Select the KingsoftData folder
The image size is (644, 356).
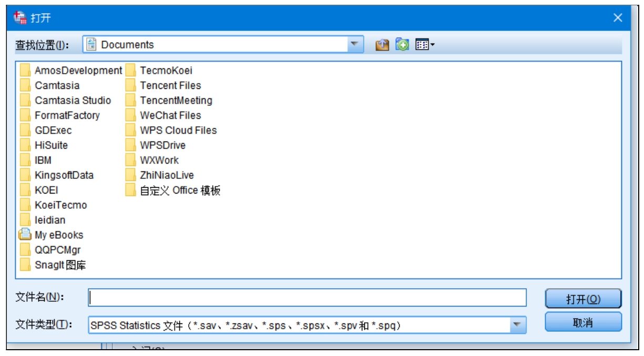click(64, 175)
